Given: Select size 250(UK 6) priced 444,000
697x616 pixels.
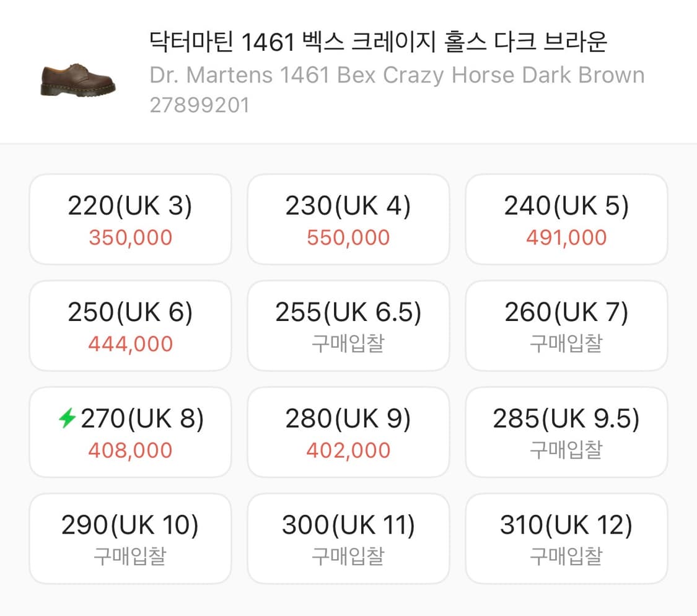Looking at the screenshot, I should (x=129, y=325).
